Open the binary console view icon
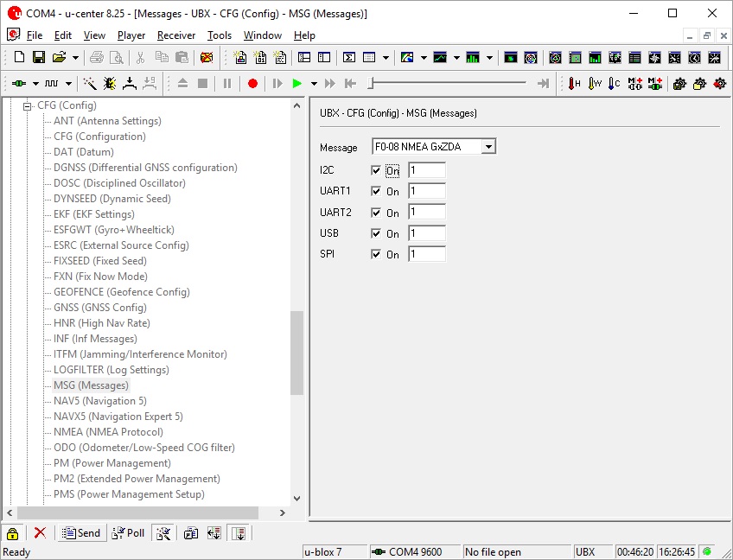This screenshot has height=560, width=733. [260, 57]
